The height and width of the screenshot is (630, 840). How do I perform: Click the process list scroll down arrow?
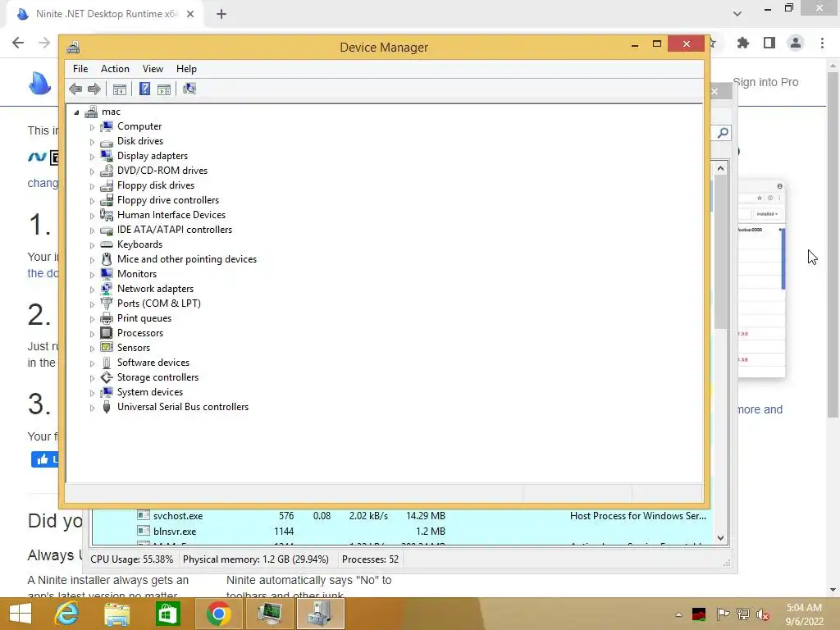[x=720, y=538]
